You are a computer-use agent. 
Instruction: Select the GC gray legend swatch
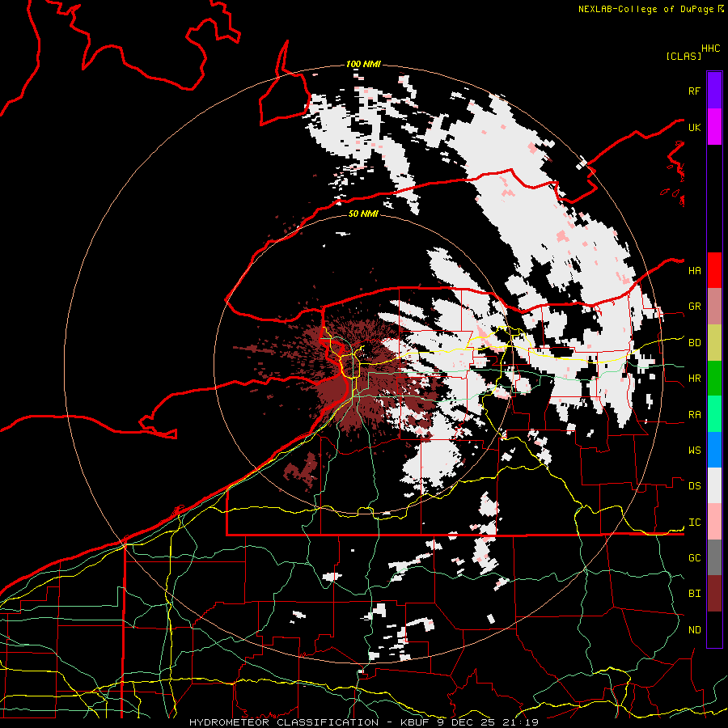[x=714, y=558]
